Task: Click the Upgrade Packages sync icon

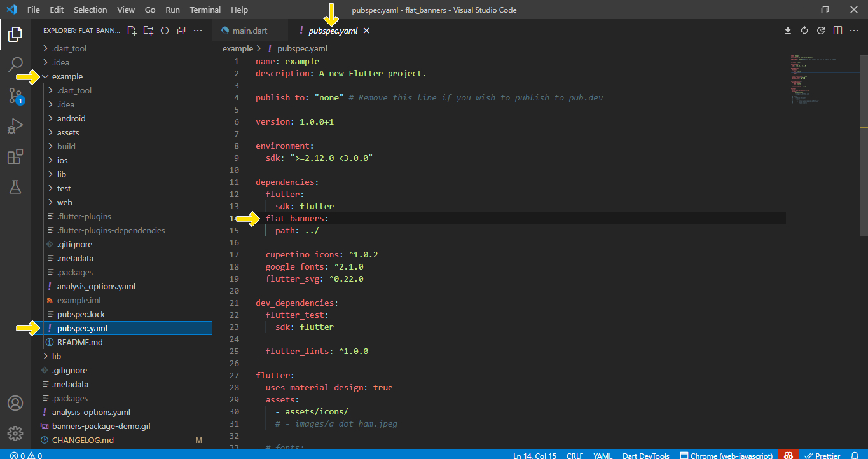Action: 804,31
